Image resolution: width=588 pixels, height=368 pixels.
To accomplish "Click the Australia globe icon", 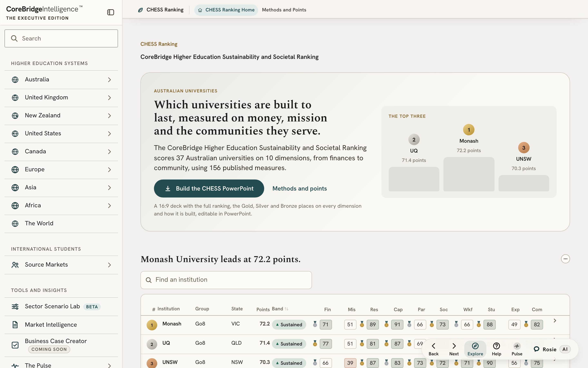I will [x=15, y=80].
